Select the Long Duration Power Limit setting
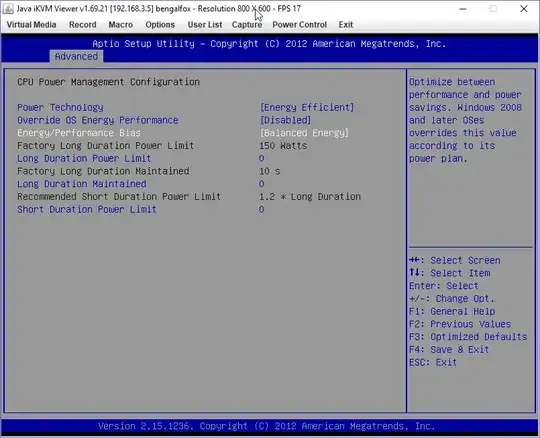 pos(84,158)
